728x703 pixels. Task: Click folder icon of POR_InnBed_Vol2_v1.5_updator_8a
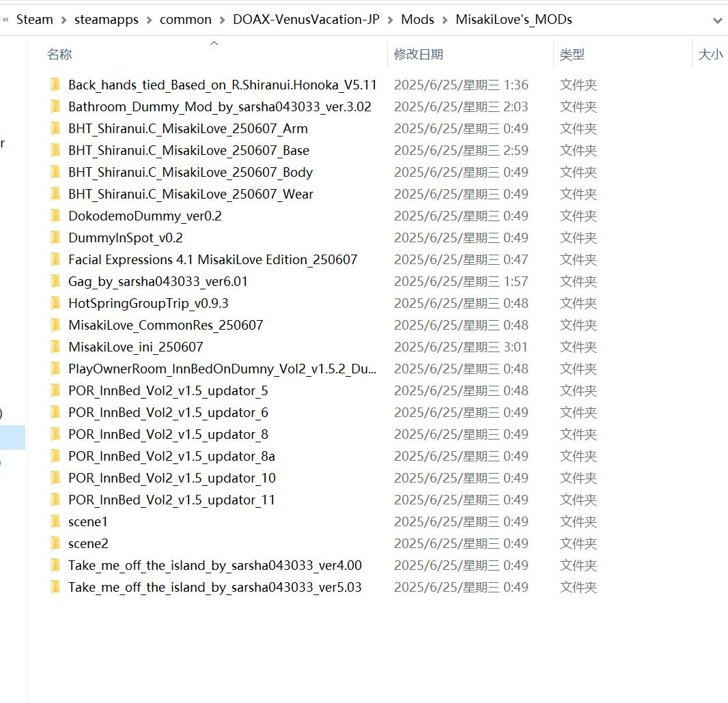point(55,456)
